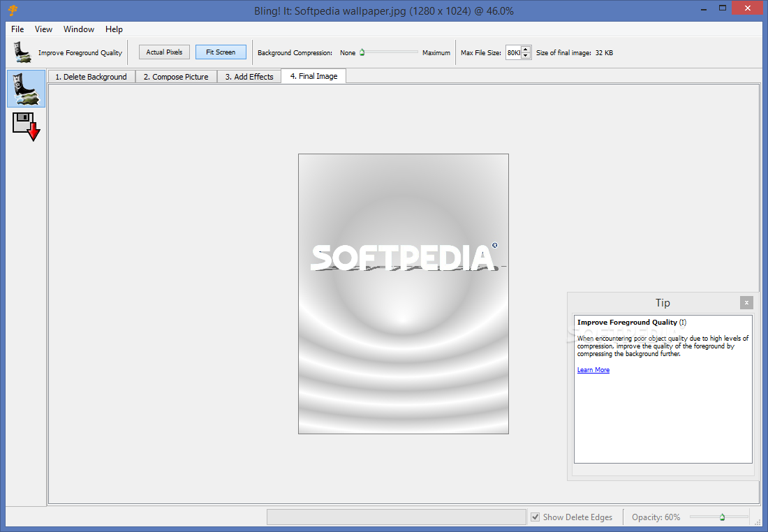Maximize the Bling! It window

(723, 8)
